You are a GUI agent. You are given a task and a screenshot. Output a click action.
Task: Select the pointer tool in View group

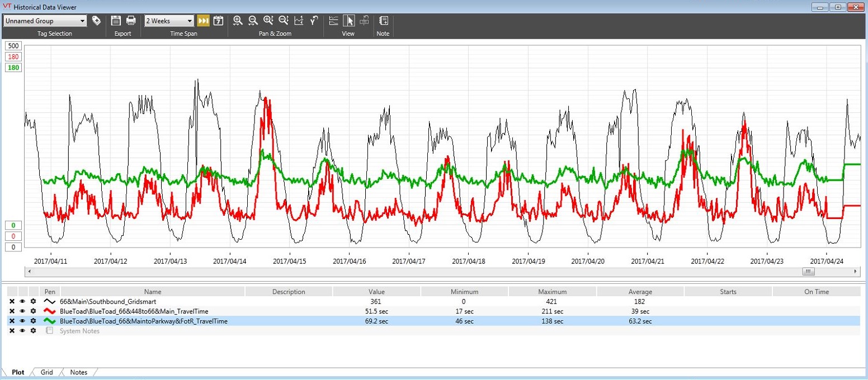coord(348,20)
